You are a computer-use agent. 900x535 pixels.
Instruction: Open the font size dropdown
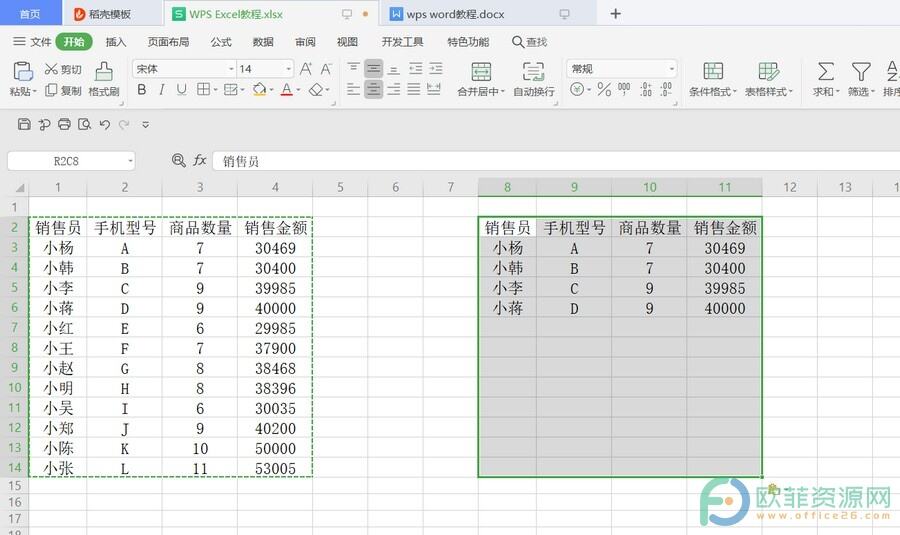(x=288, y=69)
